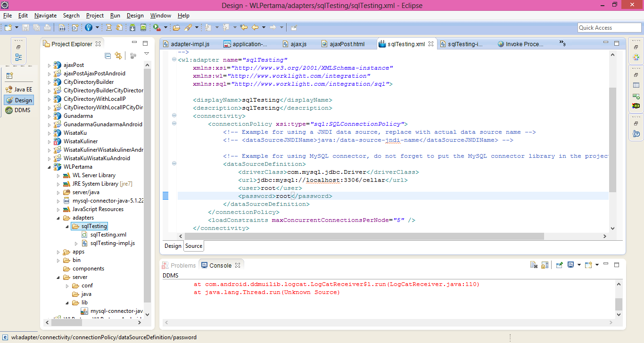Click the Save toolbar icon

click(x=25, y=27)
